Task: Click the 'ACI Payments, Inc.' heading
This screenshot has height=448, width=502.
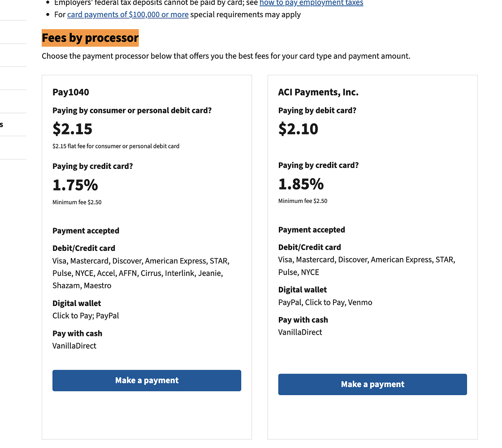Action: pos(318,92)
